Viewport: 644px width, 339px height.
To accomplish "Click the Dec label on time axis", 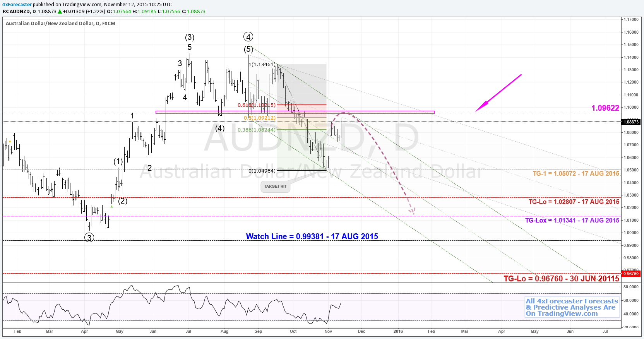I will click(361, 331).
